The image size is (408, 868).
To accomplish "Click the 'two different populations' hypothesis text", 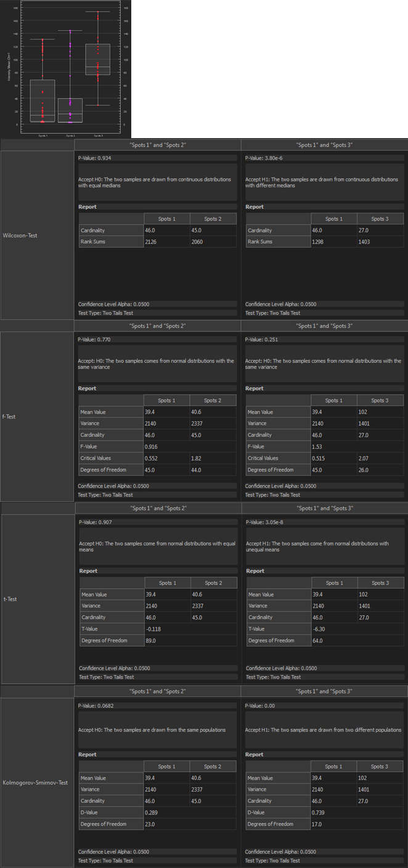I will [x=323, y=730].
